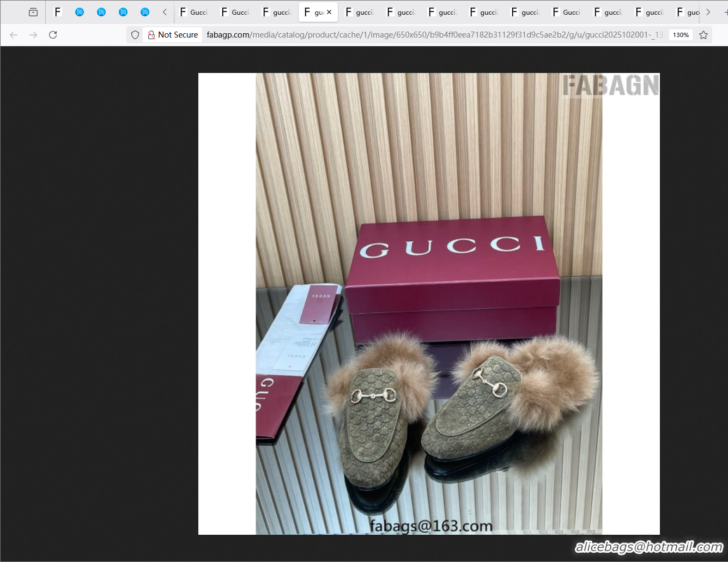Open the Not Secure site information
The image size is (728, 562).
point(172,34)
